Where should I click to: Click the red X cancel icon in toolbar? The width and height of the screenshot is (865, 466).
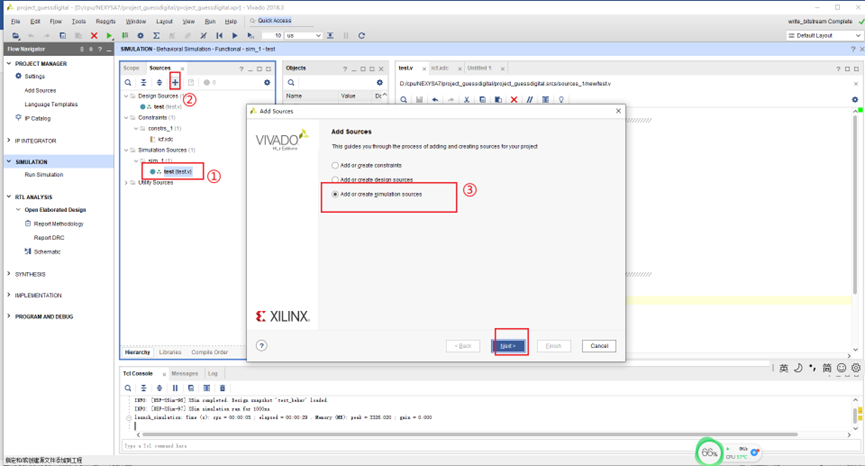94,36
